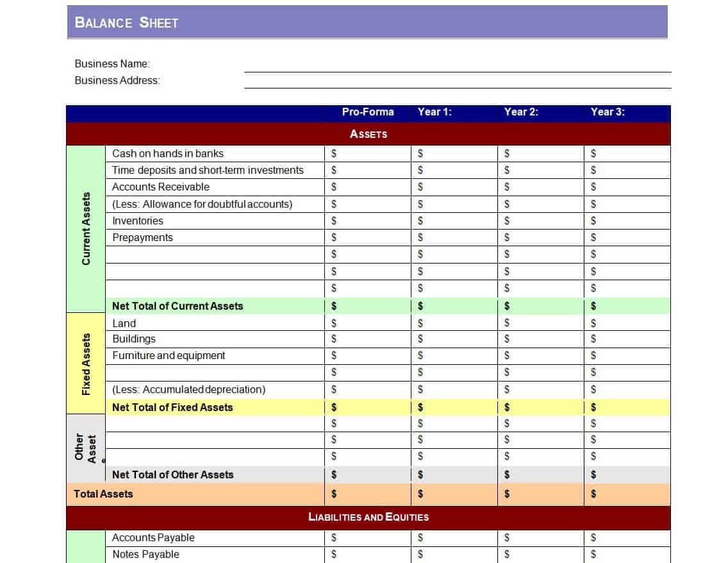
Task: Select the Year 3 column header
Action: [608, 112]
